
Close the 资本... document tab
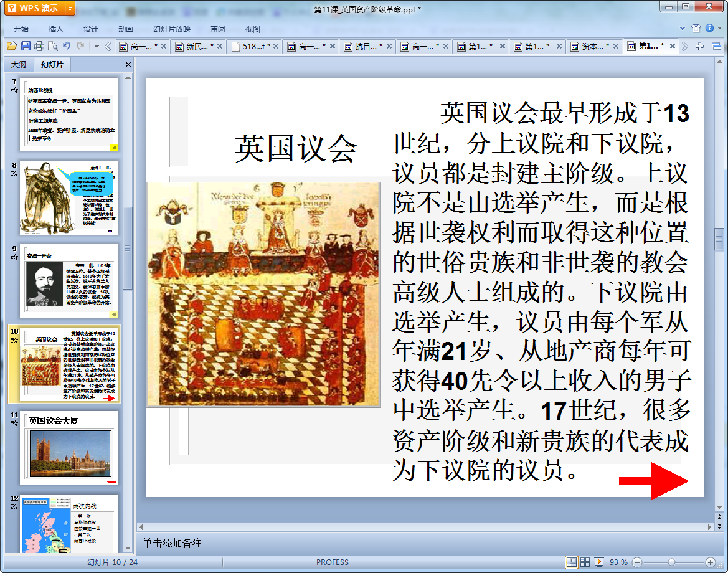pyautogui.click(x=616, y=47)
